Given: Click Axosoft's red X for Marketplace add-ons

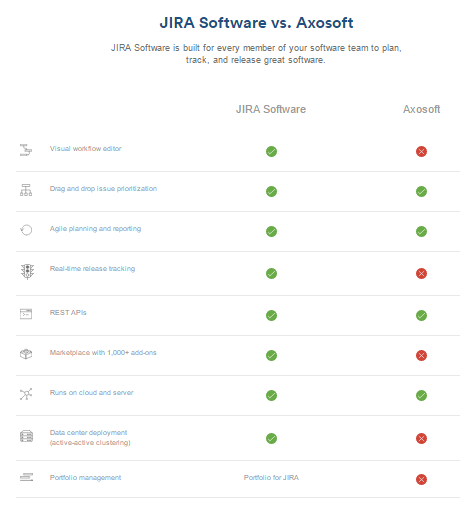Looking at the screenshot, I should pyautogui.click(x=421, y=355).
